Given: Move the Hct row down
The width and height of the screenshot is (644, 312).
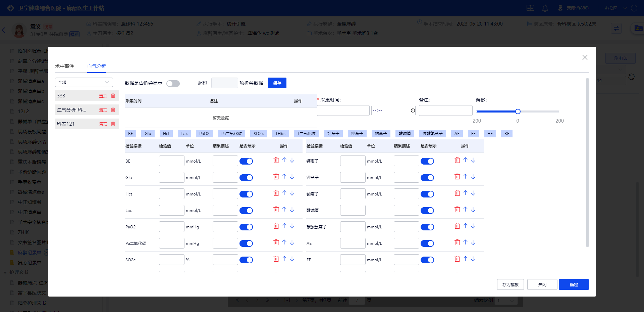Looking at the screenshot, I should coord(292,193).
